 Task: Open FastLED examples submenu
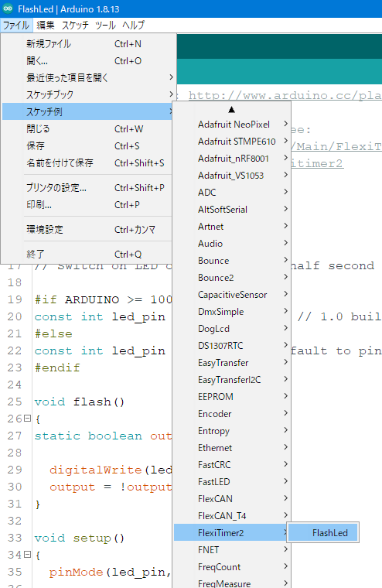click(x=232, y=482)
